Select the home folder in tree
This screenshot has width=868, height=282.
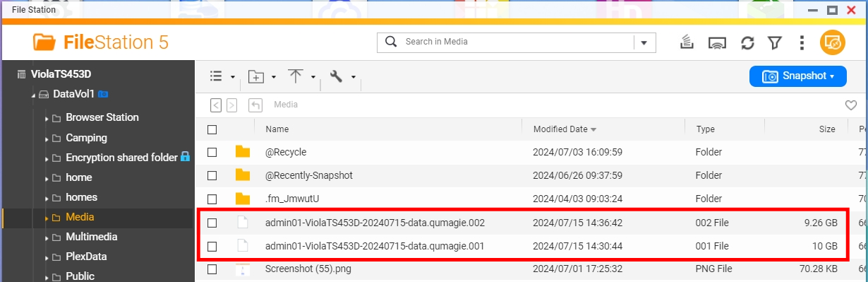79,177
